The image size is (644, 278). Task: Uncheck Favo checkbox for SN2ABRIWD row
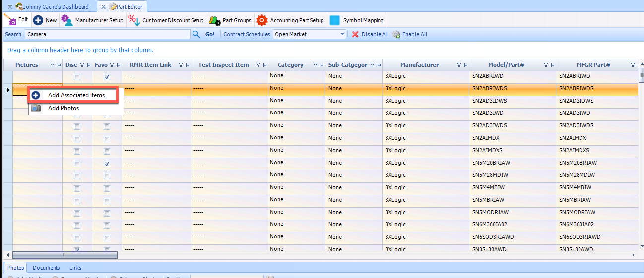point(107,77)
